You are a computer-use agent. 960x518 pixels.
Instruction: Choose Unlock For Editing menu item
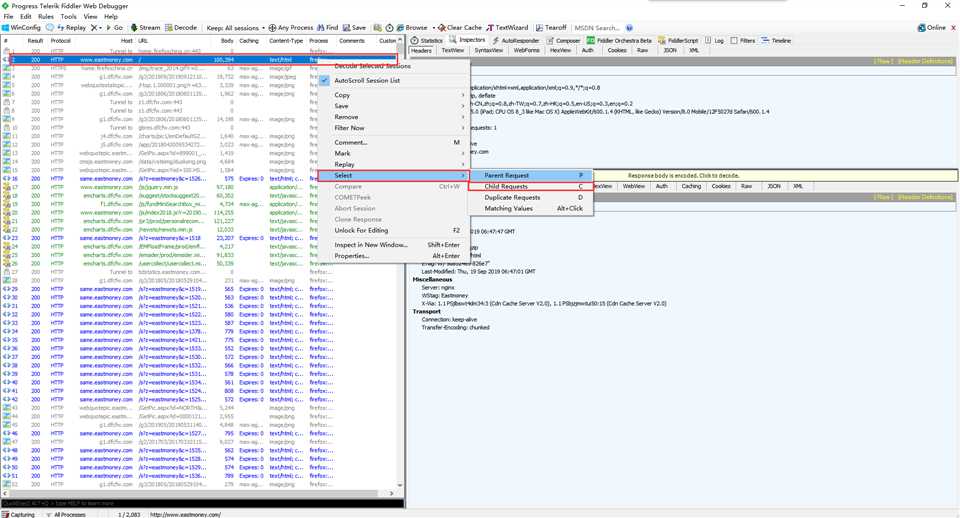394,230
